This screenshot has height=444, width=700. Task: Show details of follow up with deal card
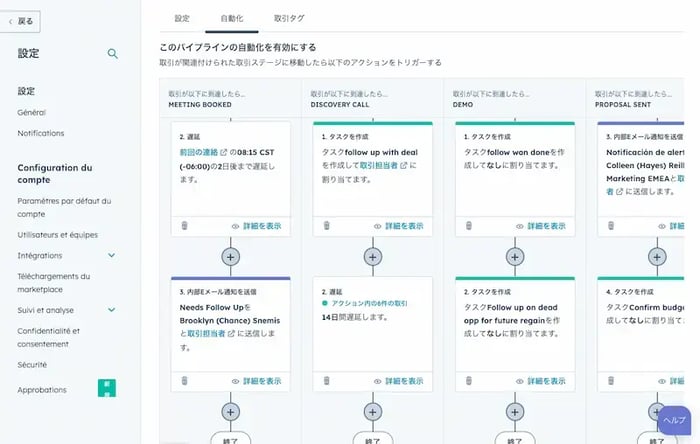click(398, 226)
